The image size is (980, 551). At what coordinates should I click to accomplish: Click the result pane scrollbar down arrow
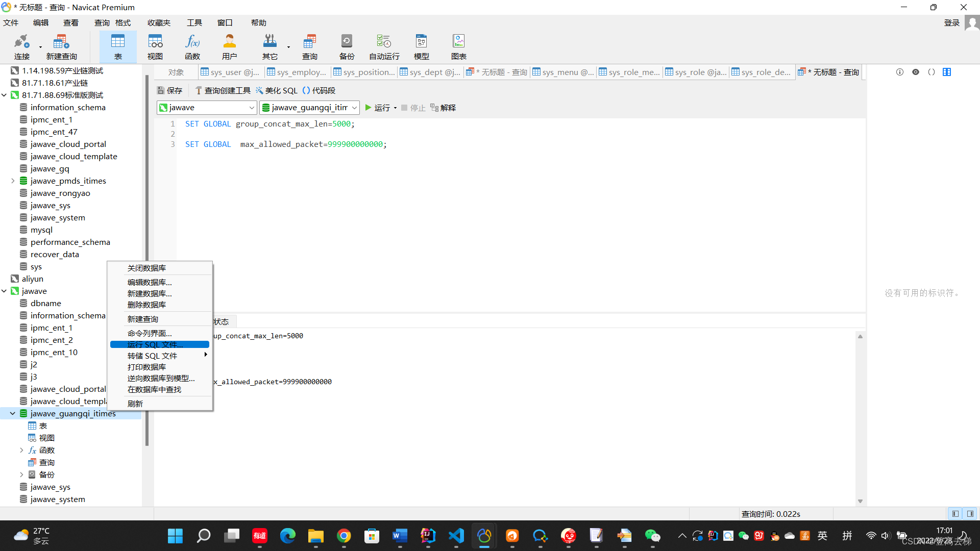(860, 501)
